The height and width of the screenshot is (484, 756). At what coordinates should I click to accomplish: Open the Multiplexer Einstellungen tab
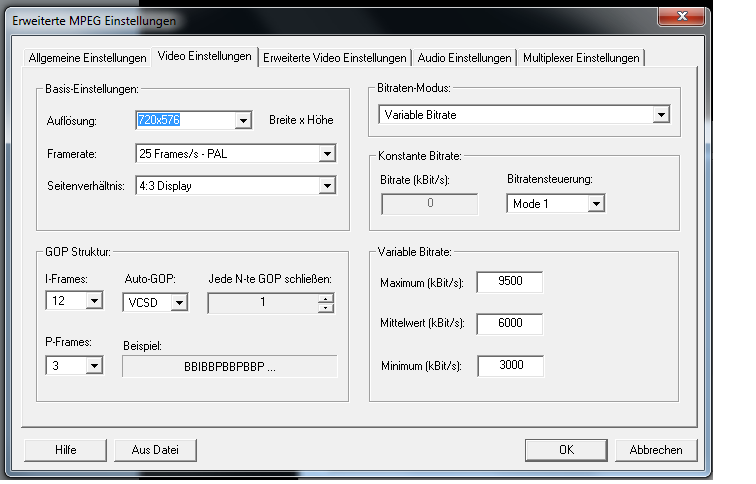[x=581, y=58]
